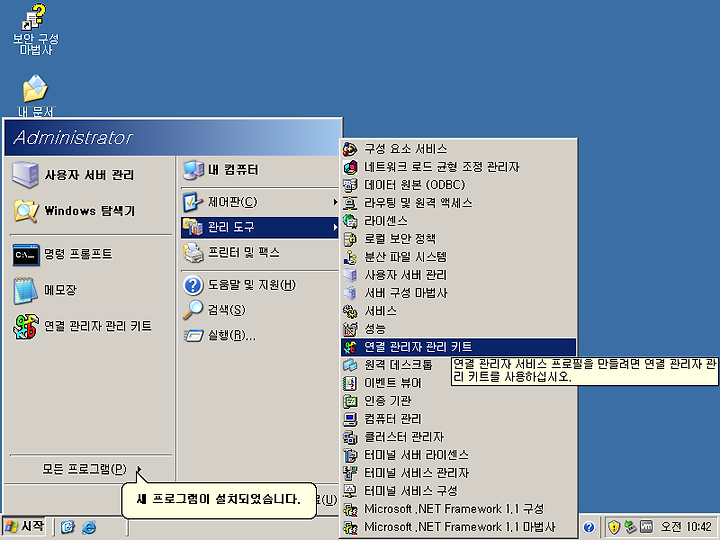Expand 모든 프로그램(P) arrow
Image resolution: width=720 pixels, height=540 pixels.
click(x=139, y=469)
